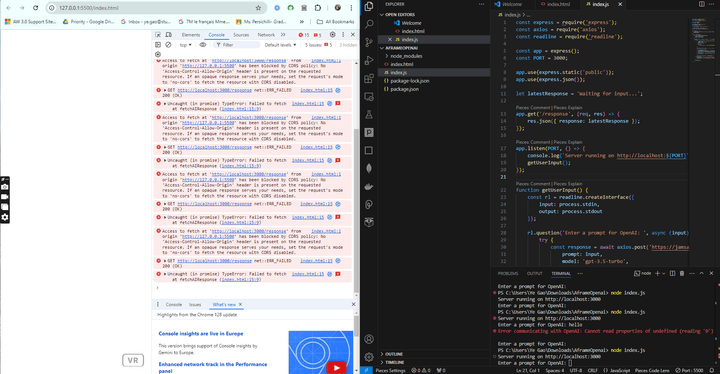Viewport: 720px width, 374px height.
Task: Click the 15 errors counter in DevTools
Action: (304, 35)
